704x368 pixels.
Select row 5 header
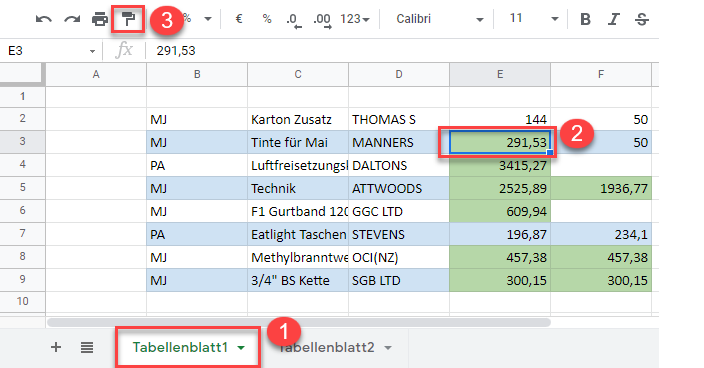[x=22, y=188]
